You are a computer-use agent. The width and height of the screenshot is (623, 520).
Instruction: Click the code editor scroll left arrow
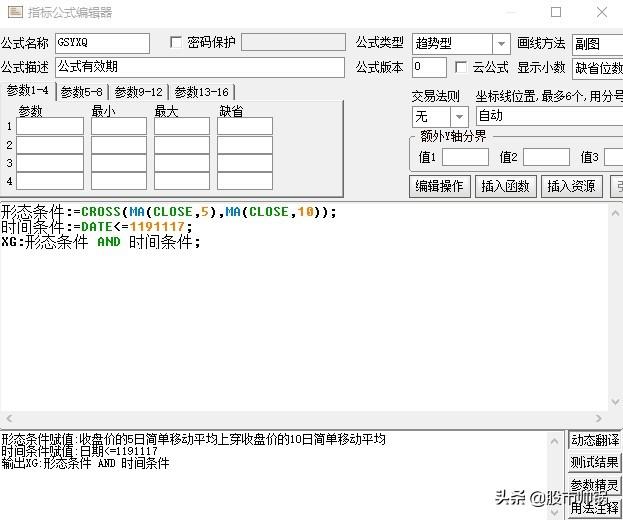point(10,418)
